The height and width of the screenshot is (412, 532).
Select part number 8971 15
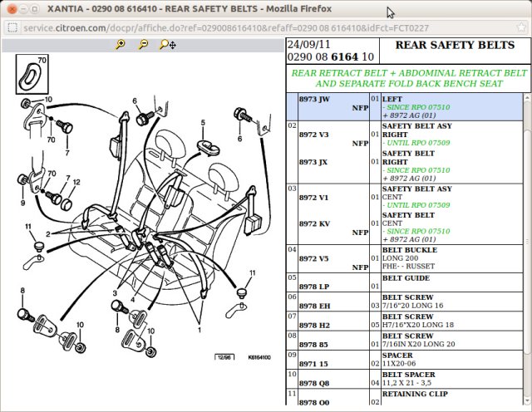click(x=313, y=364)
